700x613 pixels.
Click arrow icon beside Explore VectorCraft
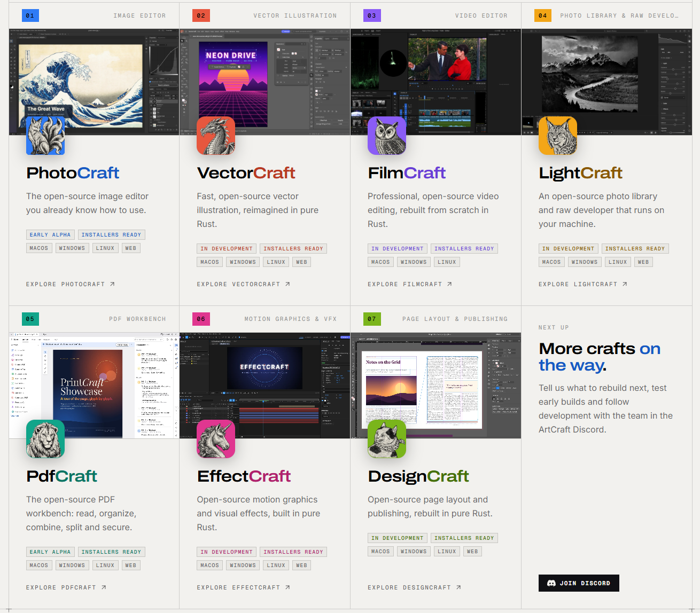(287, 284)
